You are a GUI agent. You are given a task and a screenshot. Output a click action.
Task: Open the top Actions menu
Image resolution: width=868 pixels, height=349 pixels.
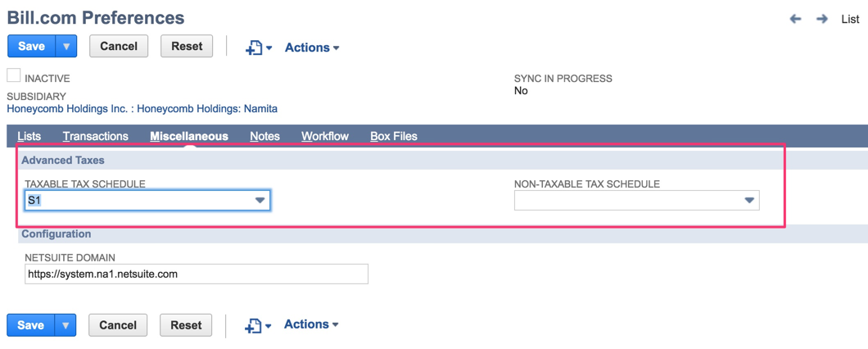coord(311,48)
